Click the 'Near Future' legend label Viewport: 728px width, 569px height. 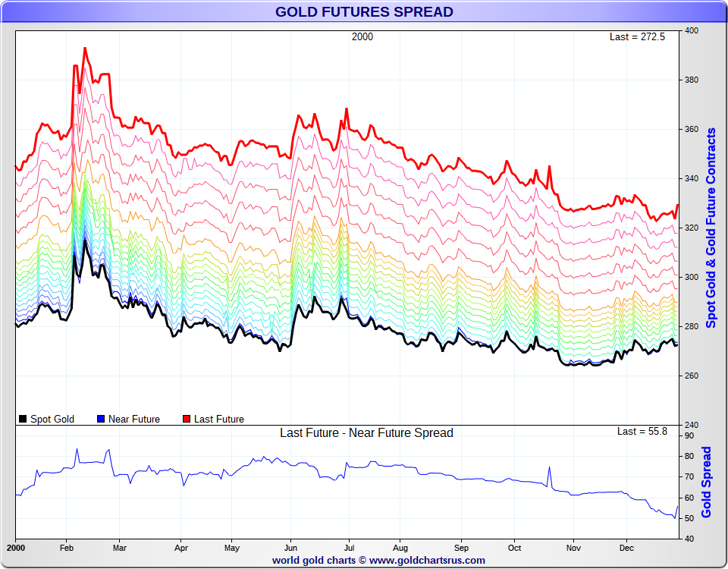(134, 419)
